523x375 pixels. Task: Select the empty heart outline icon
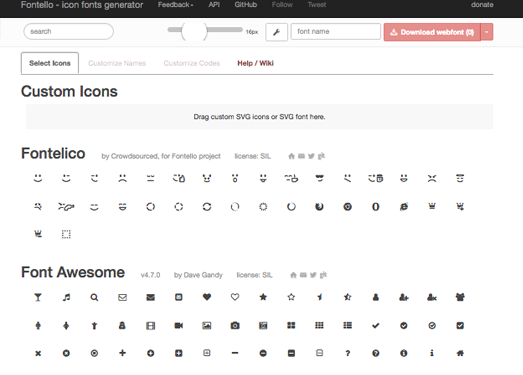[x=235, y=297]
